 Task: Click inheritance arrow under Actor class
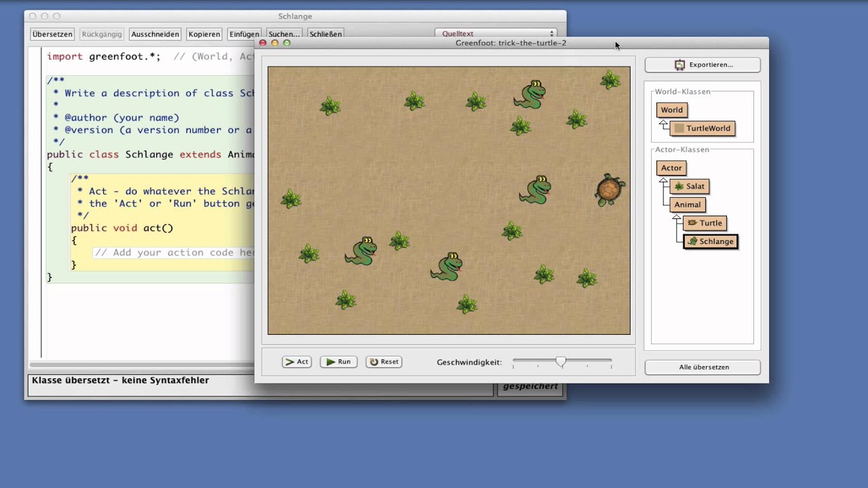coord(664,182)
